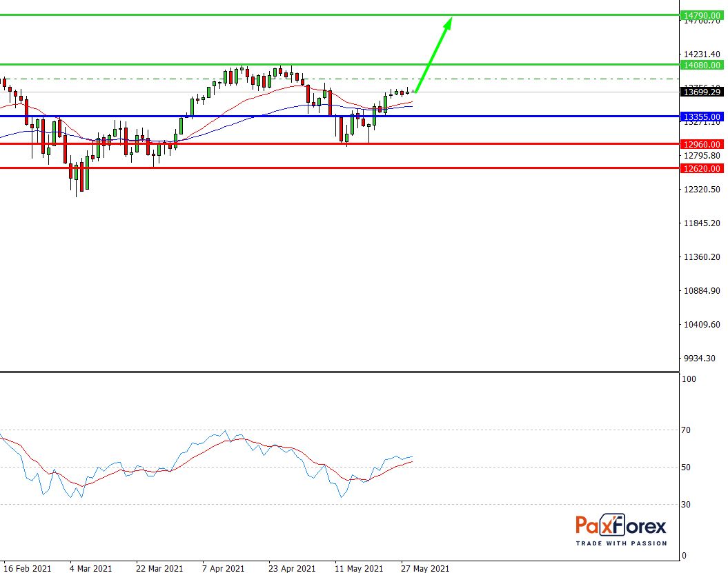Click the 12620.00 red support label
This screenshot has height=573, width=728.
coord(702,168)
